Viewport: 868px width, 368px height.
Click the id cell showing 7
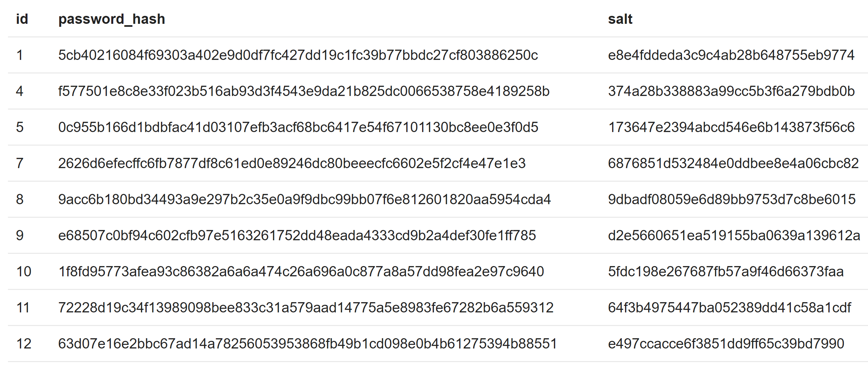[20, 163]
